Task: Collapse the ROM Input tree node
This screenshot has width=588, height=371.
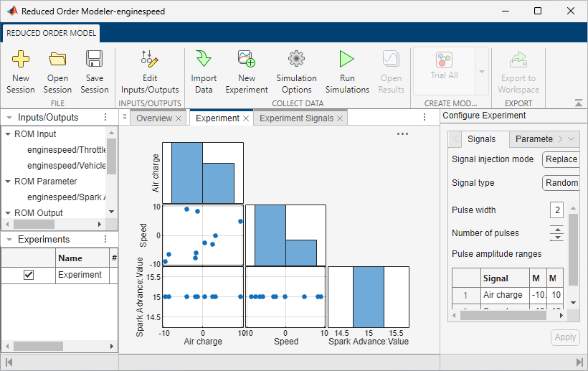Action: [x=7, y=134]
